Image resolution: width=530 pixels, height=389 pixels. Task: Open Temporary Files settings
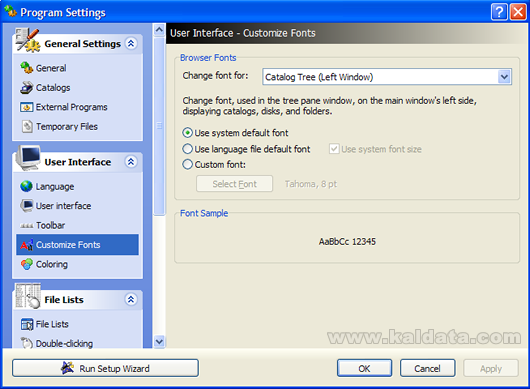(67, 126)
